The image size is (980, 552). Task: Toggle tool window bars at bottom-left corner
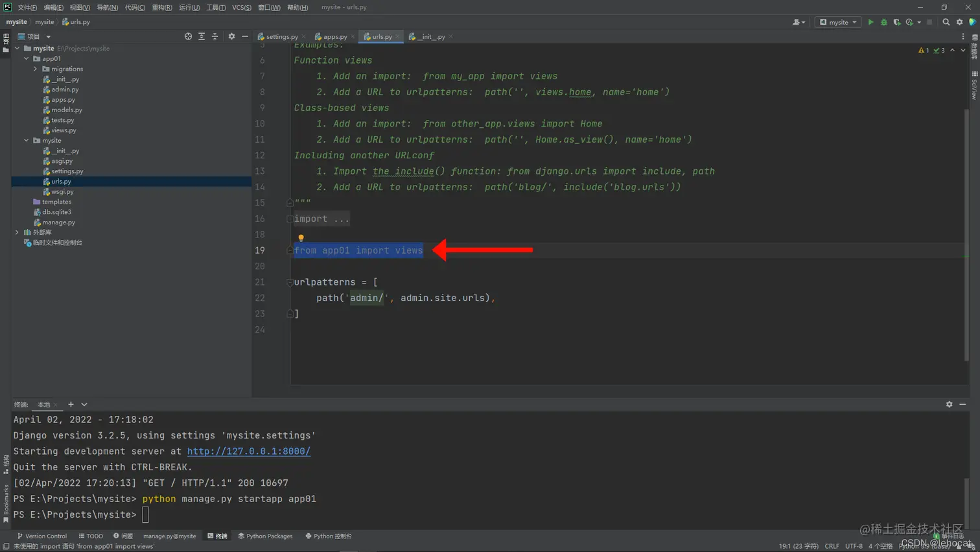(6, 546)
